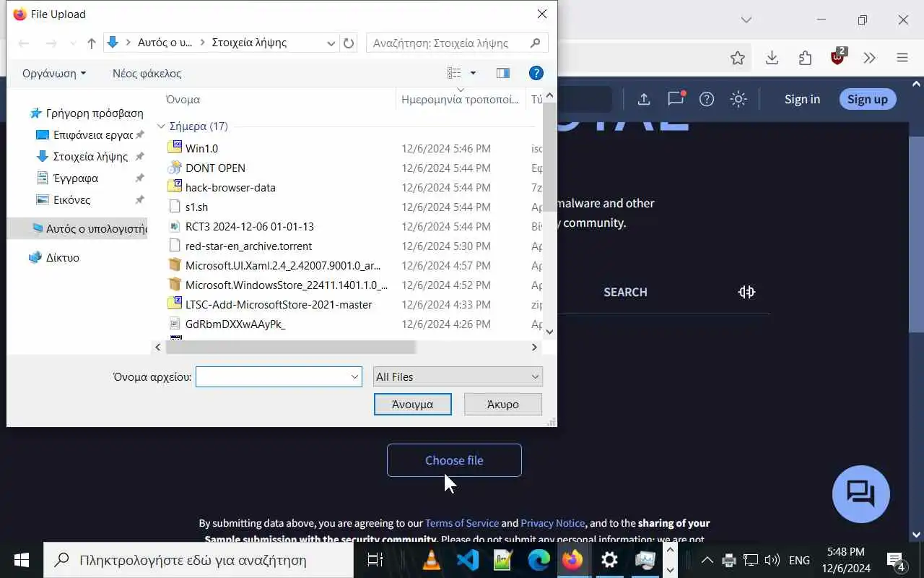Refresh the folder address bar

pyautogui.click(x=349, y=43)
